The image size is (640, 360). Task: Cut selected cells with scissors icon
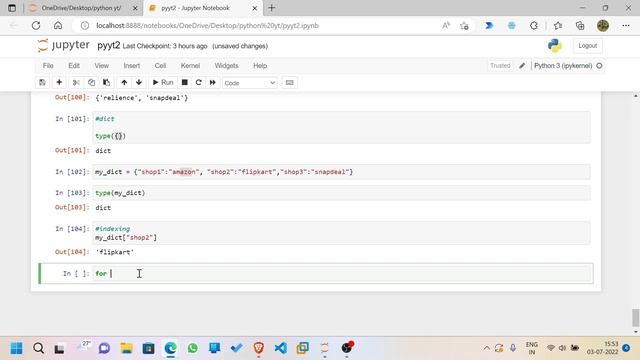(x=76, y=82)
